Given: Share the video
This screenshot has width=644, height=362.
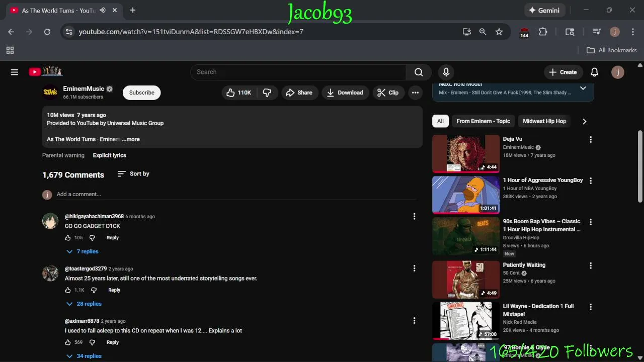Looking at the screenshot, I should [299, 93].
